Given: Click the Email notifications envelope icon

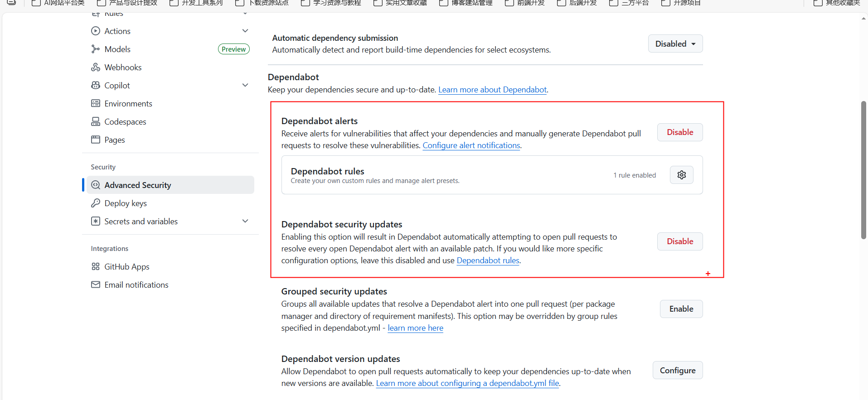Looking at the screenshot, I should pyautogui.click(x=96, y=284).
